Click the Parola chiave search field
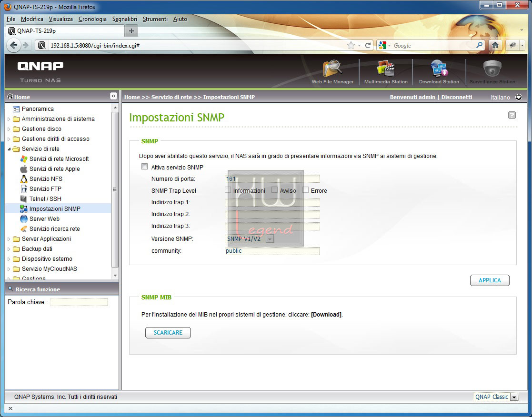The height and width of the screenshot is (417, 532). (x=79, y=302)
